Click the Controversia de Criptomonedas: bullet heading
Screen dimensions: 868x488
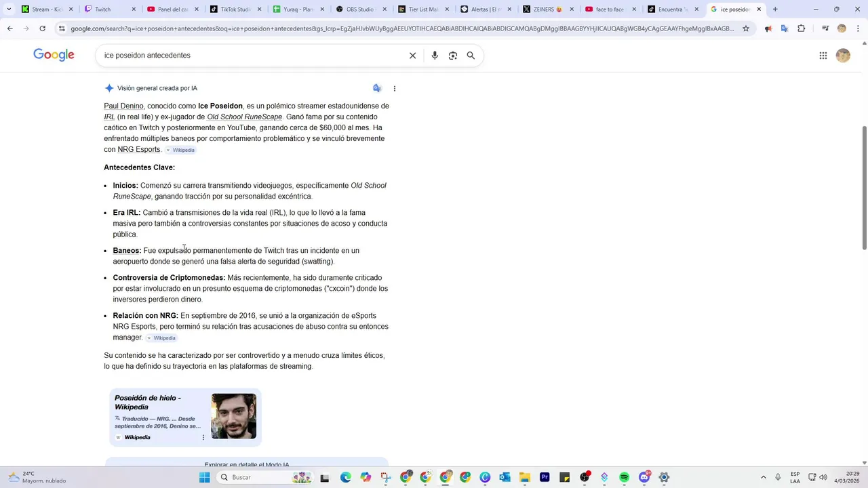[169, 277]
